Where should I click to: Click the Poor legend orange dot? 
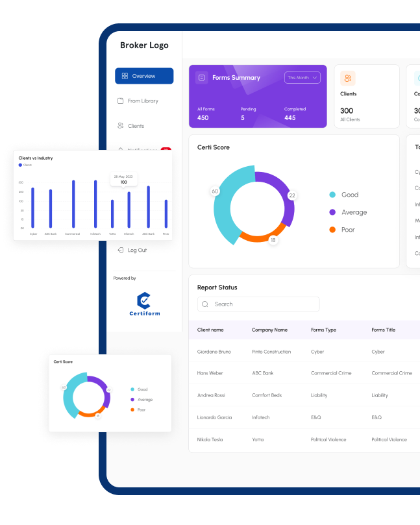tap(332, 230)
